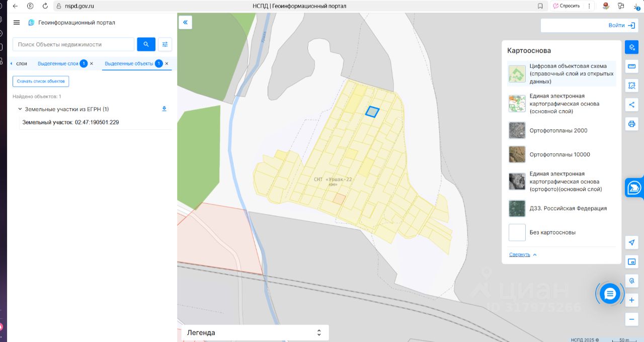Image resolution: width=644 pixels, height=342 pixels.
Task: Switch to the слои tab
Action: coord(22,63)
